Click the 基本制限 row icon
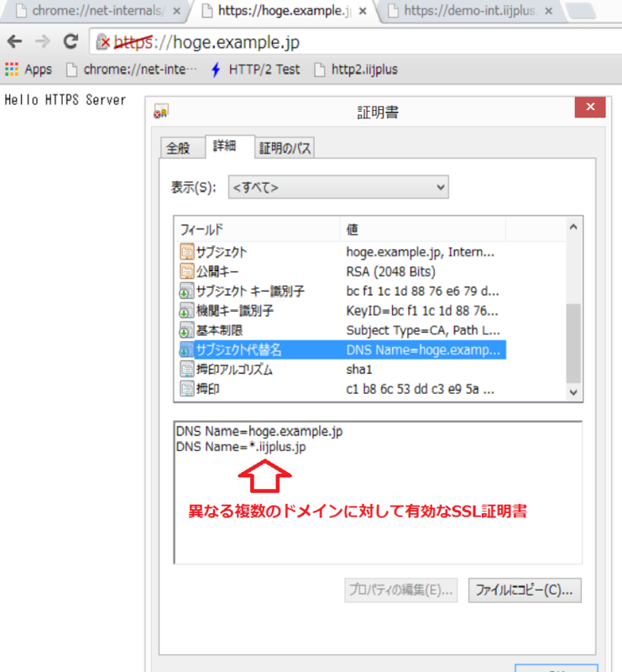 coord(187,330)
